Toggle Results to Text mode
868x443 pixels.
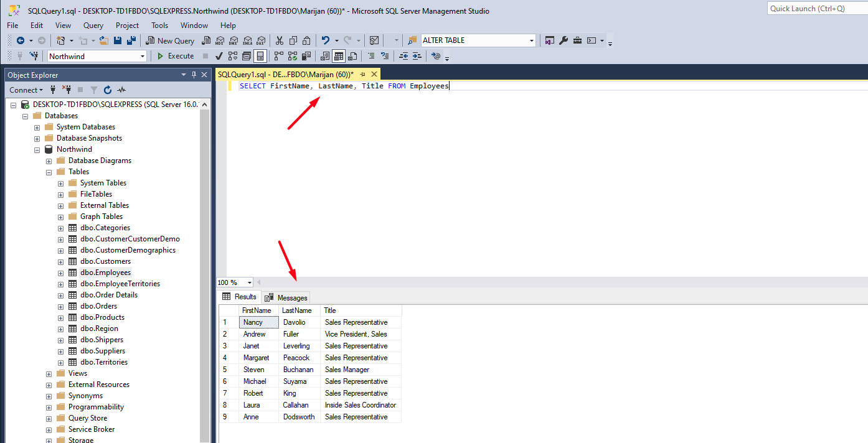pyautogui.click(x=324, y=56)
